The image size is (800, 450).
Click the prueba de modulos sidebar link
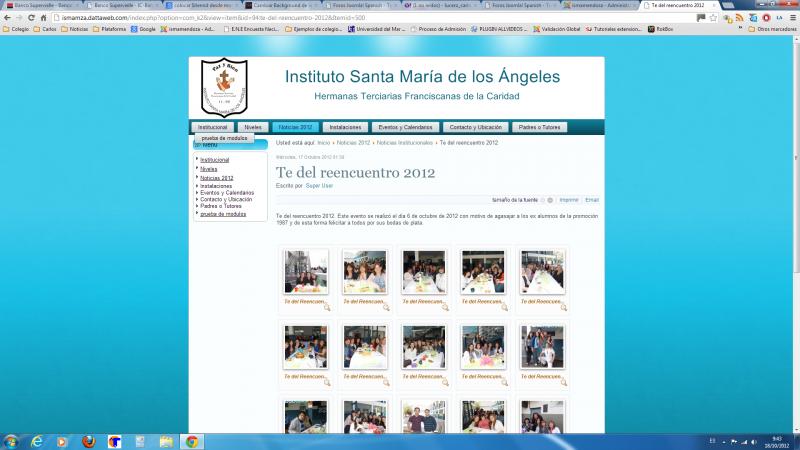tap(223, 214)
